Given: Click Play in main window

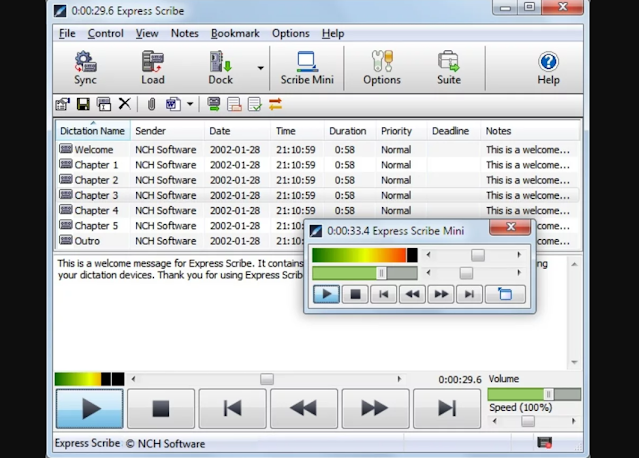Looking at the screenshot, I should click(90, 408).
